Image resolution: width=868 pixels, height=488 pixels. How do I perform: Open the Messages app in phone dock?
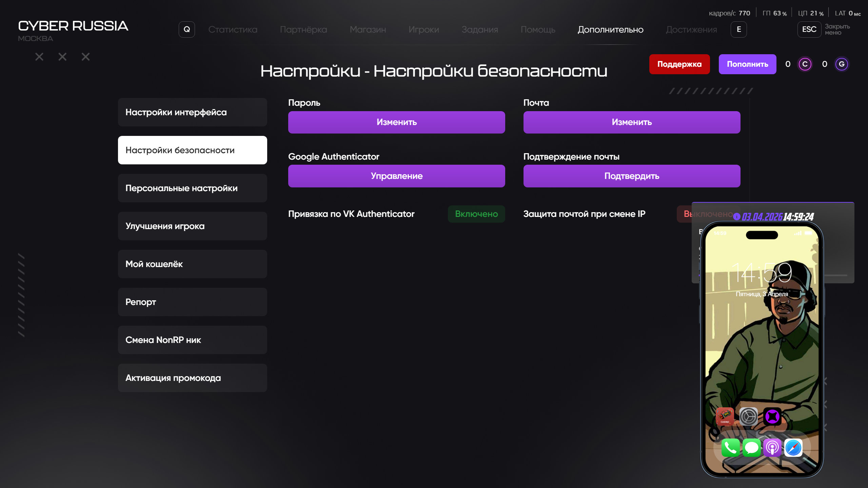click(x=751, y=448)
